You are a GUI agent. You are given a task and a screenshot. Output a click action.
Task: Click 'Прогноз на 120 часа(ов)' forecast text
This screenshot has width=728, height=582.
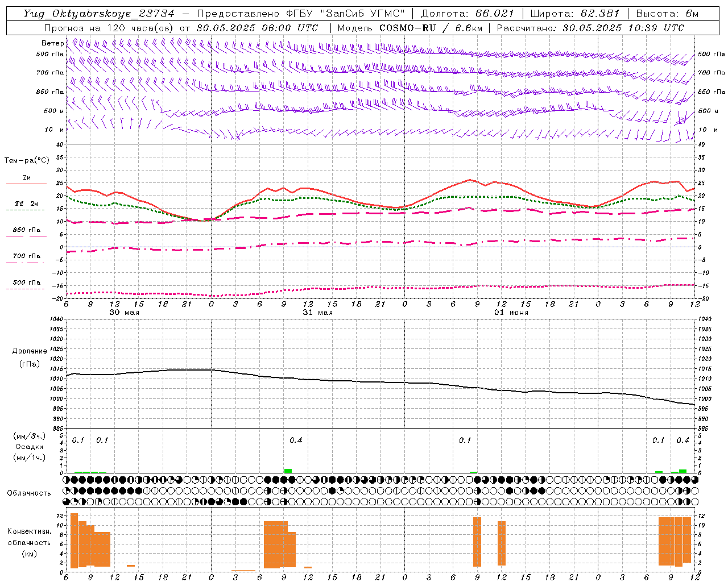pos(109,28)
